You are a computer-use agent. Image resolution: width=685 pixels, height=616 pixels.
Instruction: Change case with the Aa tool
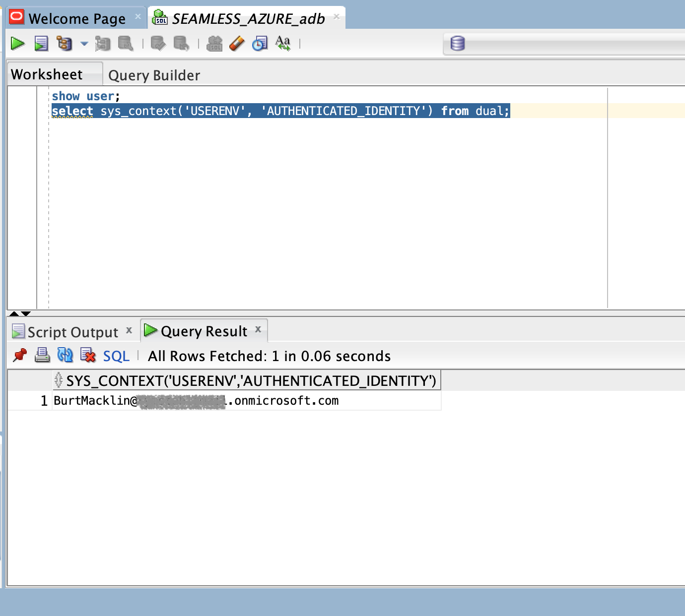pyautogui.click(x=282, y=43)
